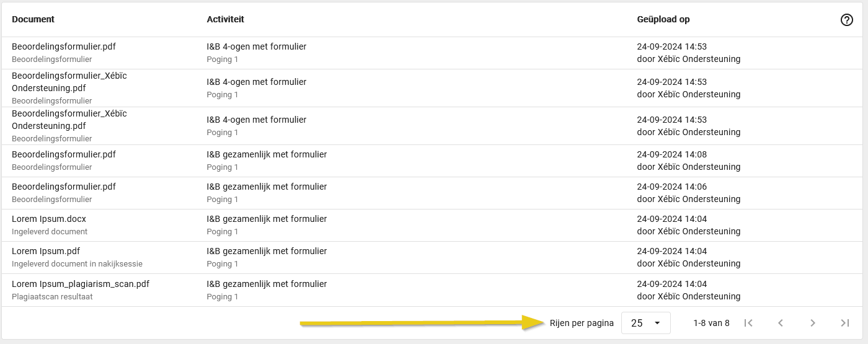868x344 pixels.
Task: Click the Document column header
Action: click(33, 19)
